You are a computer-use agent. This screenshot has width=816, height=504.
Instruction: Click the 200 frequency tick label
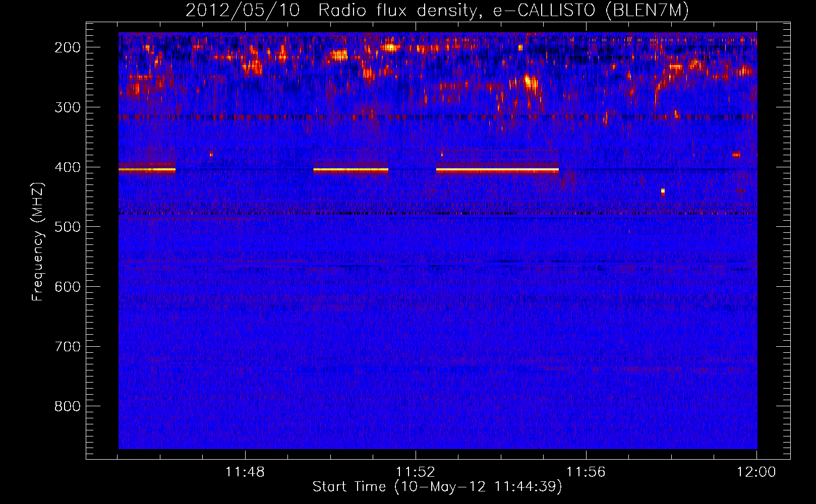pos(67,47)
